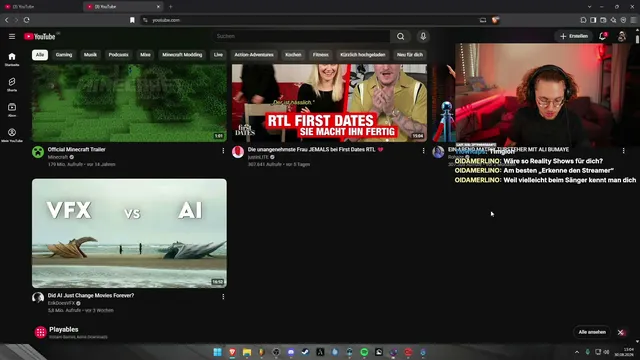Dismiss the Playables section with the X
The image size is (640, 360).
click(621, 332)
